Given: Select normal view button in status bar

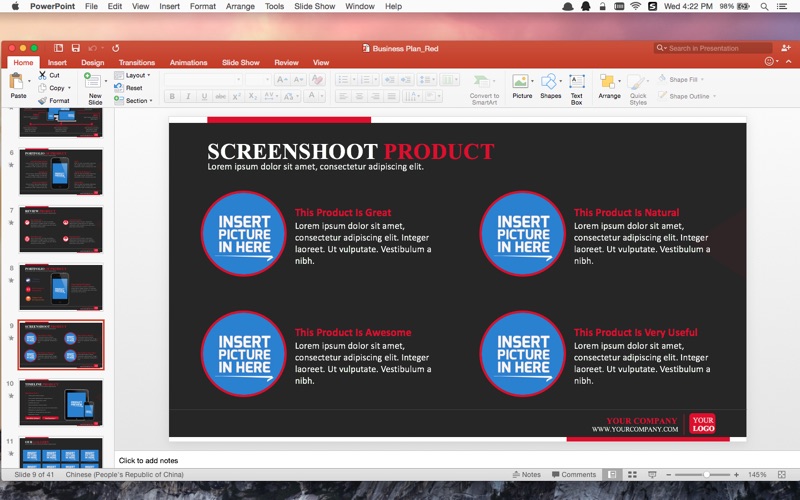Looking at the screenshot, I should pyautogui.click(x=612, y=474).
